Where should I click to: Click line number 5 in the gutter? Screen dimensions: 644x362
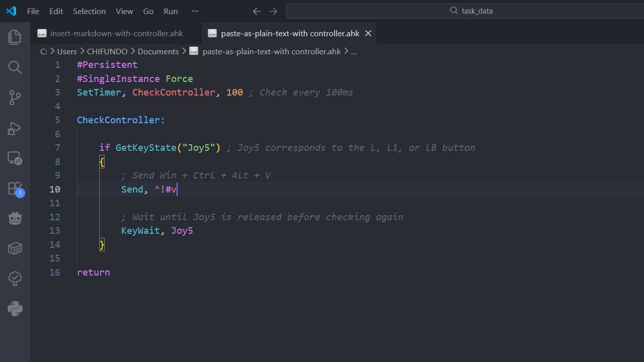pyautogui.click(x=57, y=120)
